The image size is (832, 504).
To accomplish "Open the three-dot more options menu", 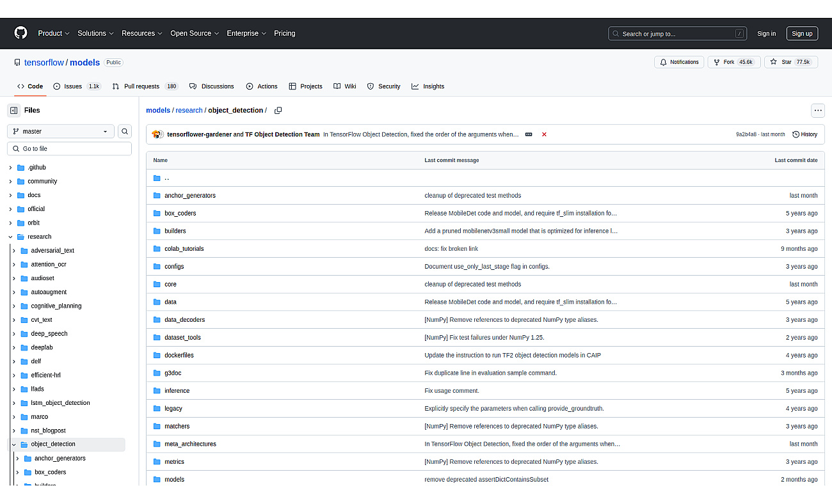I will coord(818,111).
